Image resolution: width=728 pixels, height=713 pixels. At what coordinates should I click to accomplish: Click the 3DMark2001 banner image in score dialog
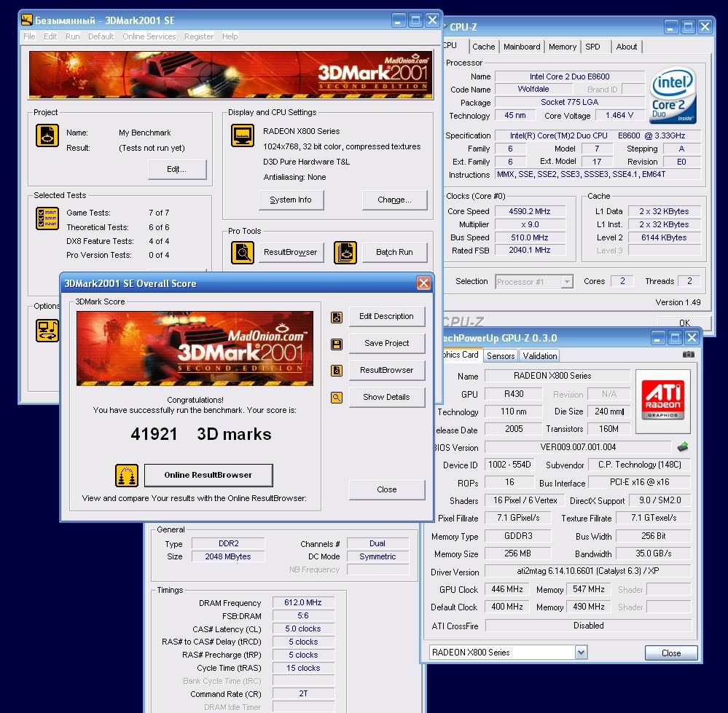195,348
